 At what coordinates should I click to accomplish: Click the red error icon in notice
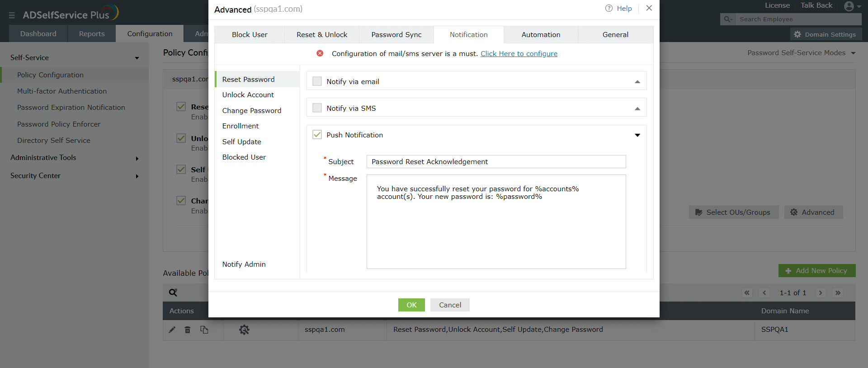(x=320, y=53)
